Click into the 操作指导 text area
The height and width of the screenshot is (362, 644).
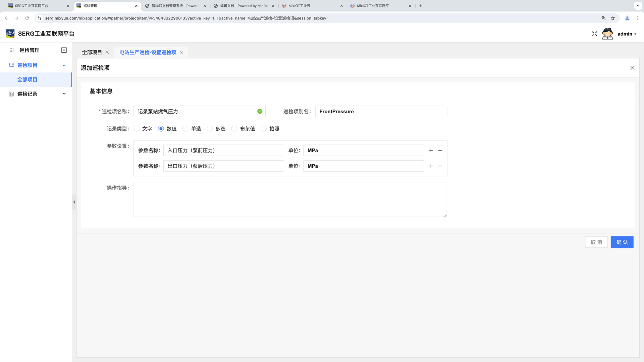(x=290, y=199)
